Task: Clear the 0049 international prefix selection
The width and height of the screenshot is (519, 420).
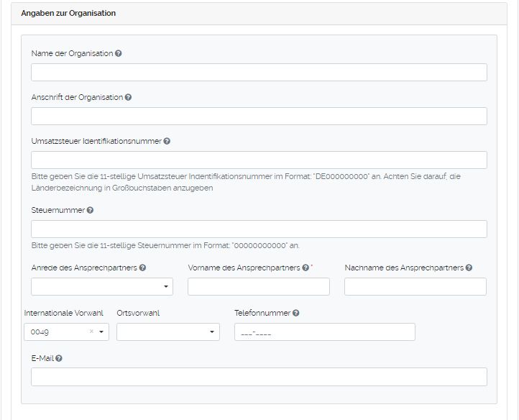Action: click(91, 332)
